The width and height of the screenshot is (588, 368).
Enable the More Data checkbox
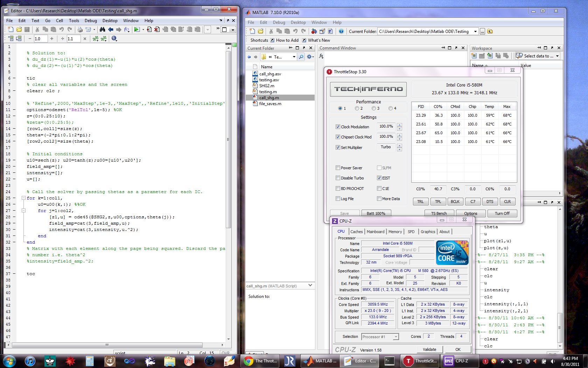click(x=379, y=199)
